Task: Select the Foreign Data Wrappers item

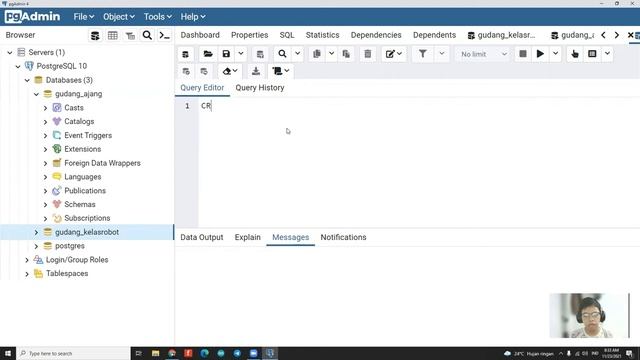Action: 102,163
